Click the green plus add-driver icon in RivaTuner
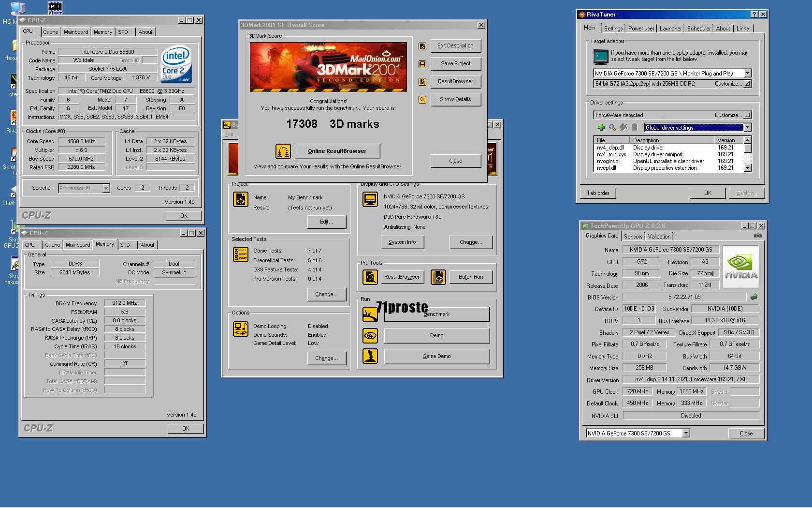This screenshot has width=812, height=508. coord(601,127)
